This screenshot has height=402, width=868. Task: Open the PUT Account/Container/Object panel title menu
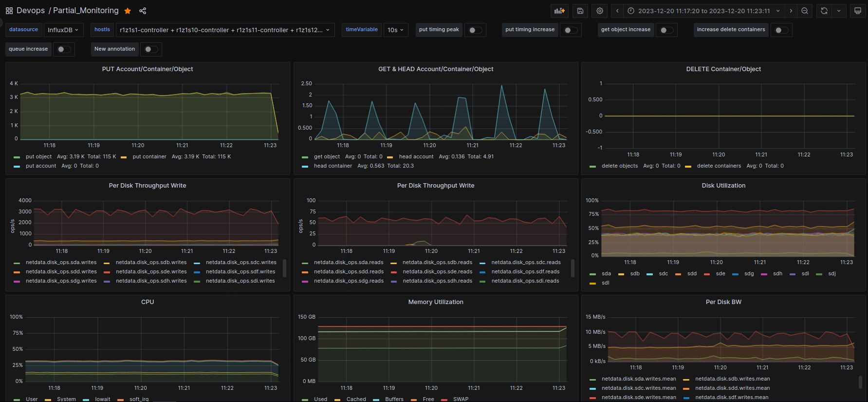point(148,69)
